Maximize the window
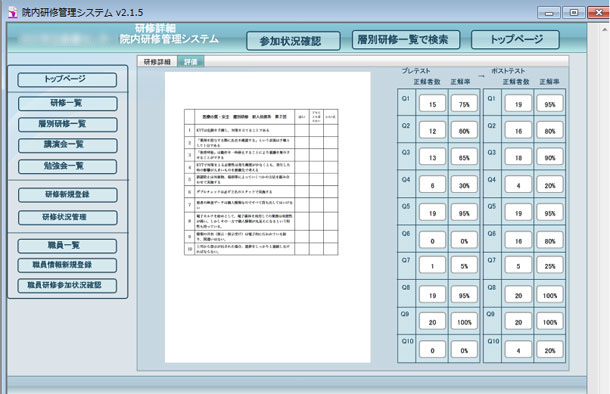This screenshot has width=610, height=394. pos(574,13)
